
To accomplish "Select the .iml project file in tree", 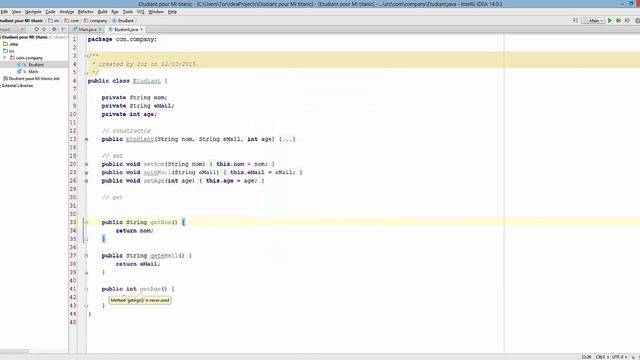I will pyautogui.click(x=31, y=79).
